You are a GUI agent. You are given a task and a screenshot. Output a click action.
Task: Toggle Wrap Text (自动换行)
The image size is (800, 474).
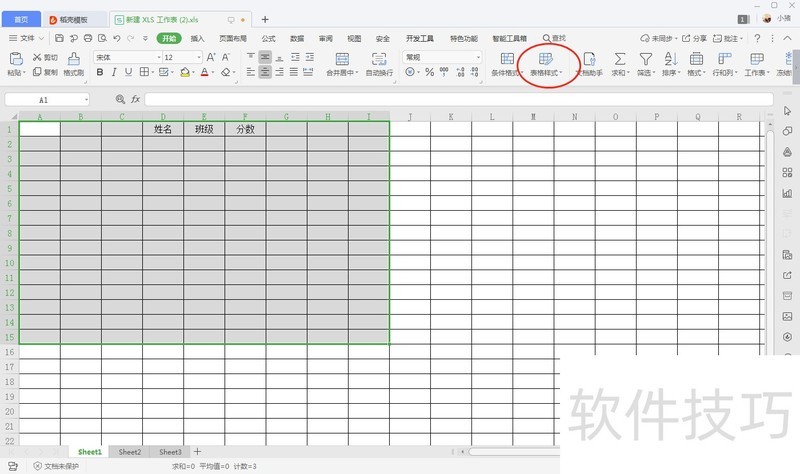[x=379, y=63]
